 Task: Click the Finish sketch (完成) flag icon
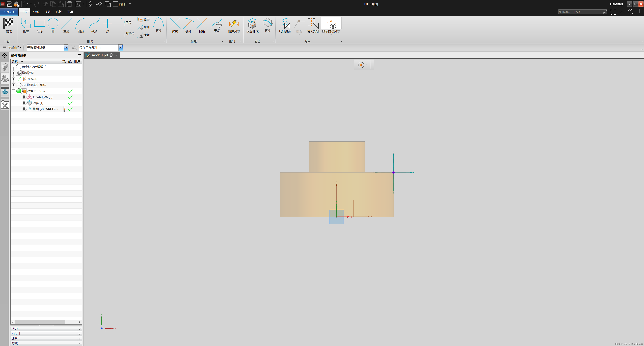pyautogui.click(x=9, y=23)
